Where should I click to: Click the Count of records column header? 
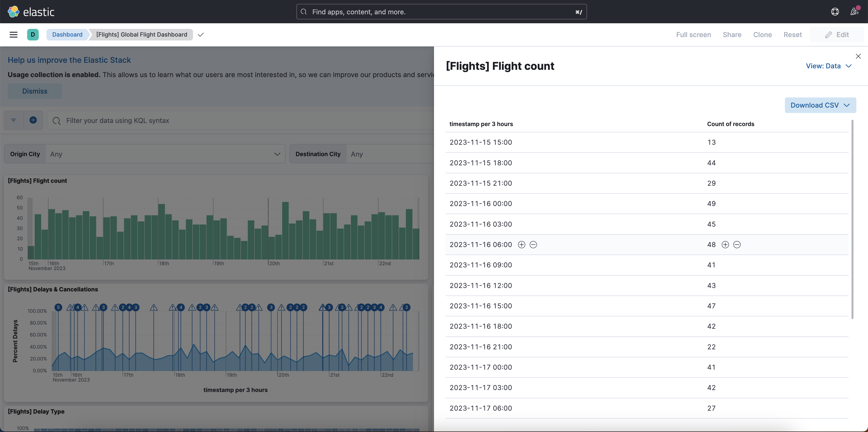(730, 124)
